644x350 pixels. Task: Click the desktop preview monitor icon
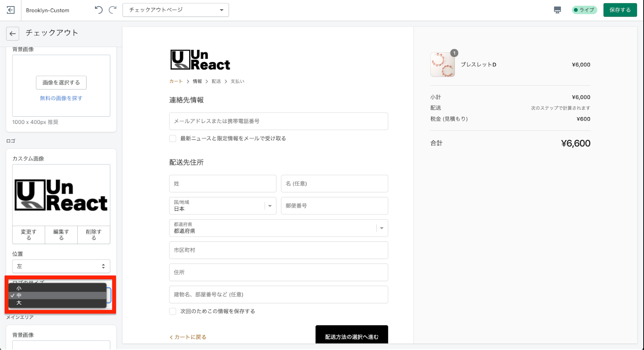(557, 10)
